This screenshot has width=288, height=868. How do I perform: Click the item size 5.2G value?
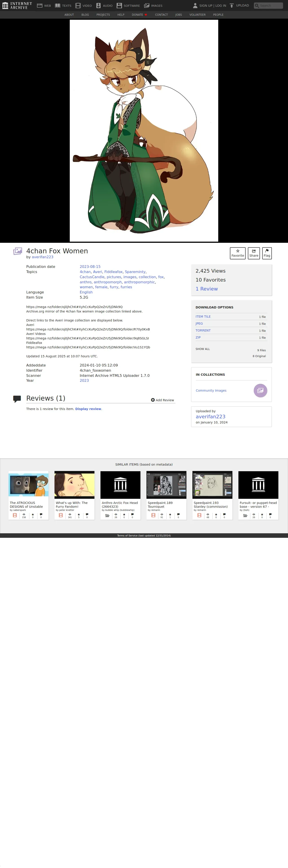tap(84, 297)
